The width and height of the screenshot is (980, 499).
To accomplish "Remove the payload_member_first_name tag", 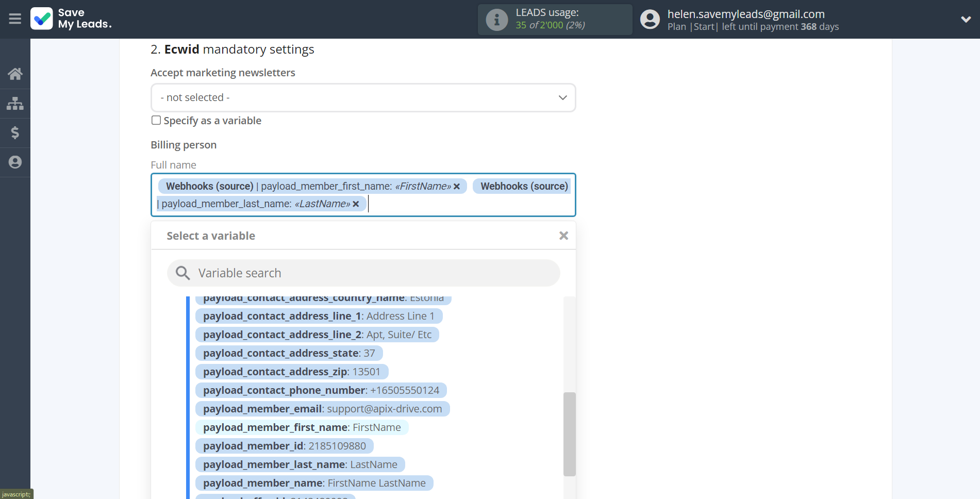I will pos(457,187).
